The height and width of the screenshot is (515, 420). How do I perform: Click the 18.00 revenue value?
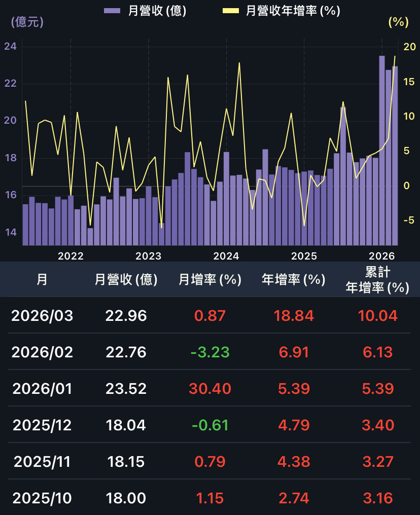[126, 498]
